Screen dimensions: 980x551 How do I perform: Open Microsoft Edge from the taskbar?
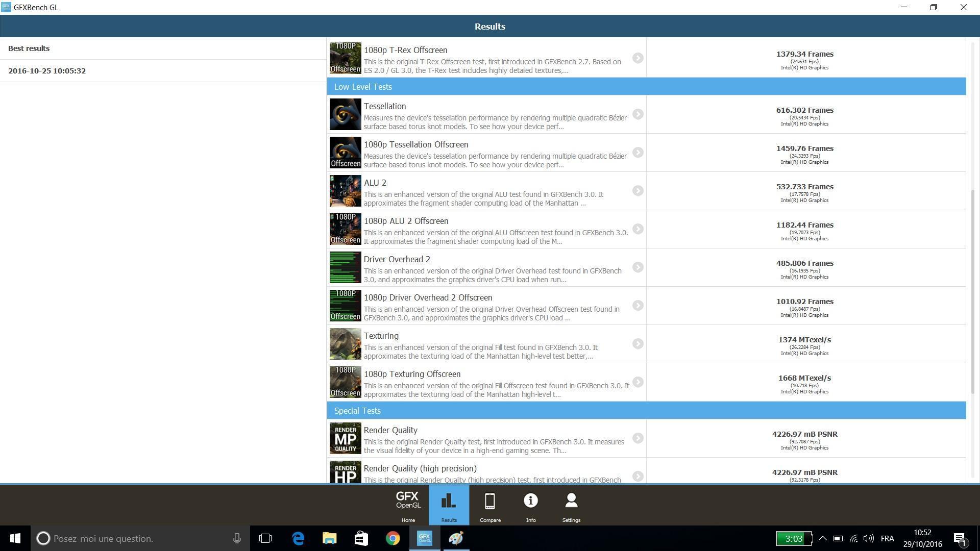coord(298,538)
